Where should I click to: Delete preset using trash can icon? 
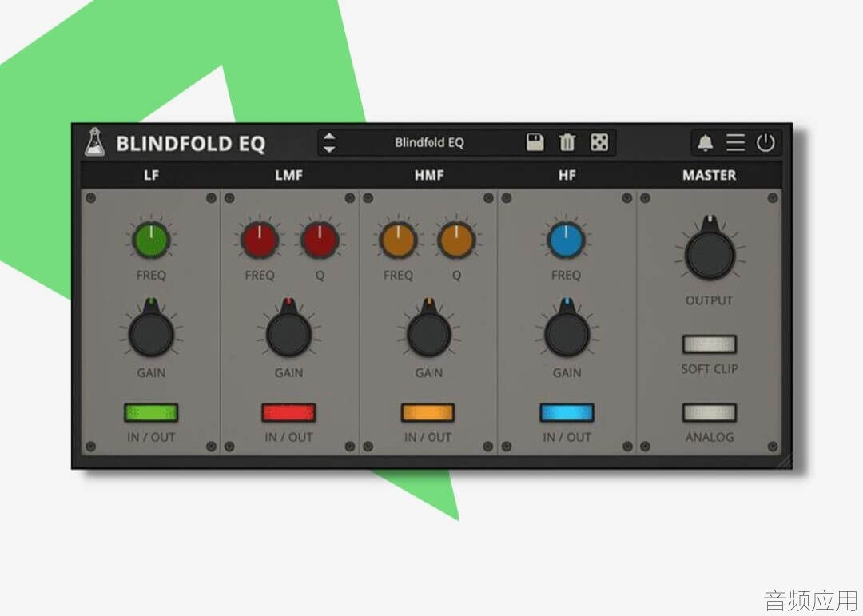[x=567, y=142]
